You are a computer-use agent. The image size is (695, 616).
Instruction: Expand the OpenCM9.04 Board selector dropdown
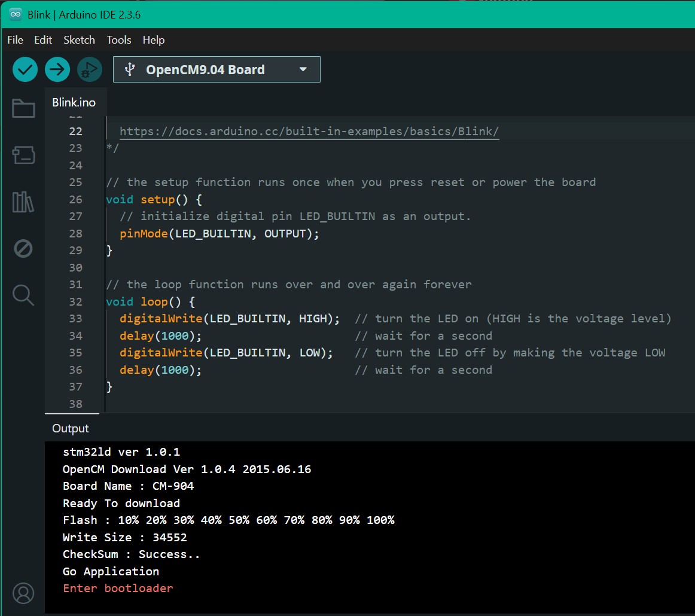coord(217,69)
